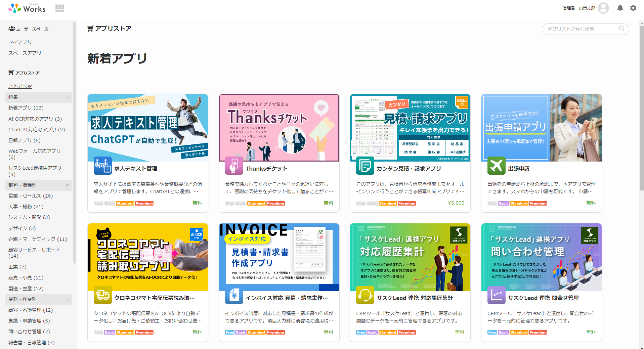Viewport: 644px width, 349px height.
Task: Select 日報アプリ (6) category
Action: tap(25, 140)
